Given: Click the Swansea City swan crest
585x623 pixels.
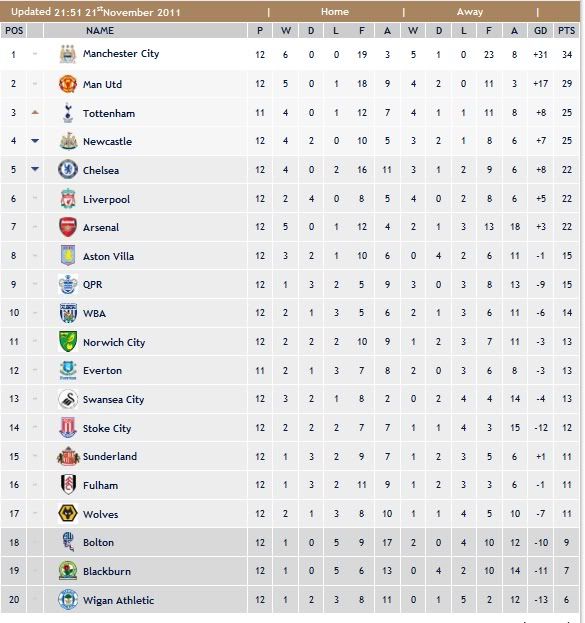Looking at the screenshot, I should coord(68,399).
